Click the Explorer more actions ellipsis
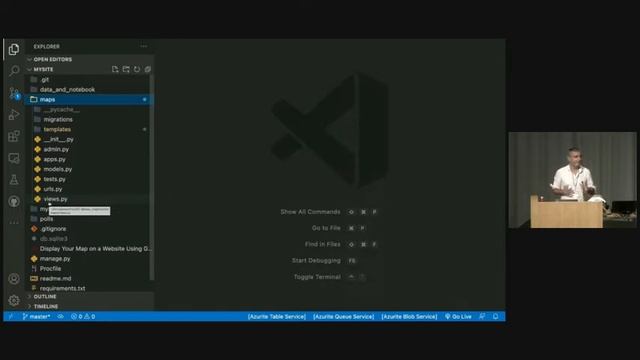Screen dimensions: 640x360 pyautogui.click(x=144, y=46)
